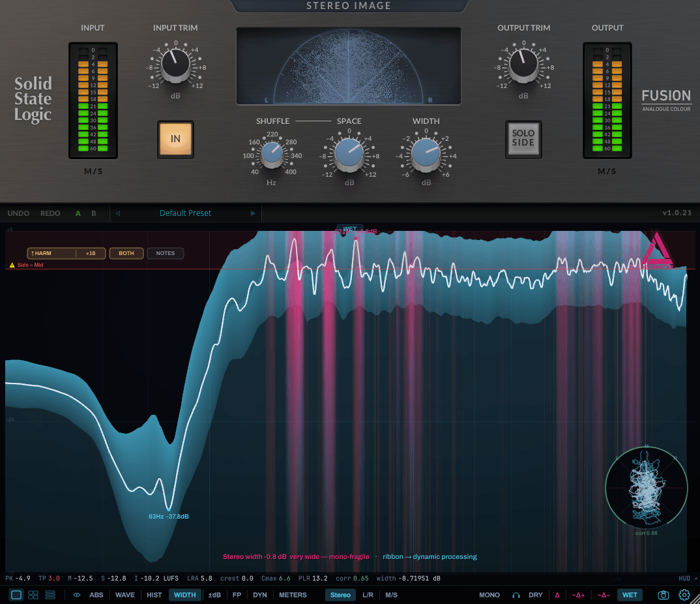
Task: Click the WIDTH dB knob
Action: click(426, 155)
